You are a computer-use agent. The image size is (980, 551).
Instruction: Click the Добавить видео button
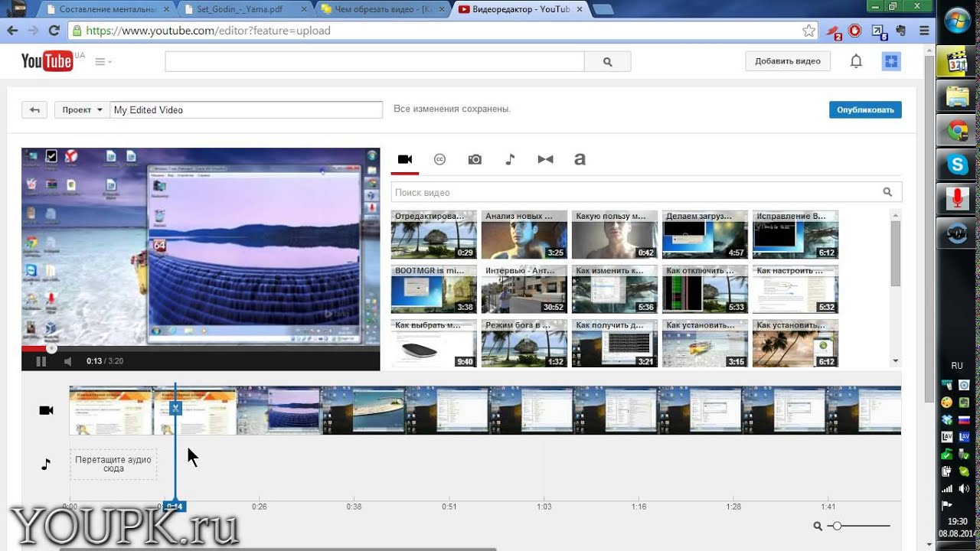pyautogui.click(x=787, y=61)
